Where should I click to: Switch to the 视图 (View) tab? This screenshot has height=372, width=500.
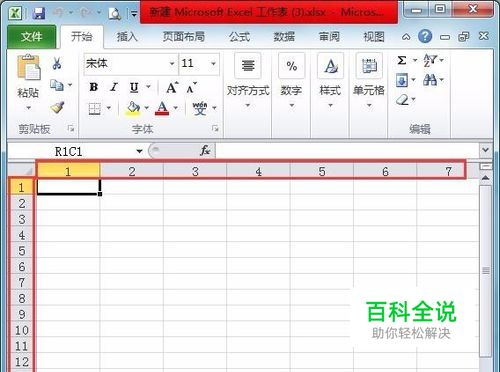[x=374, y=36]
